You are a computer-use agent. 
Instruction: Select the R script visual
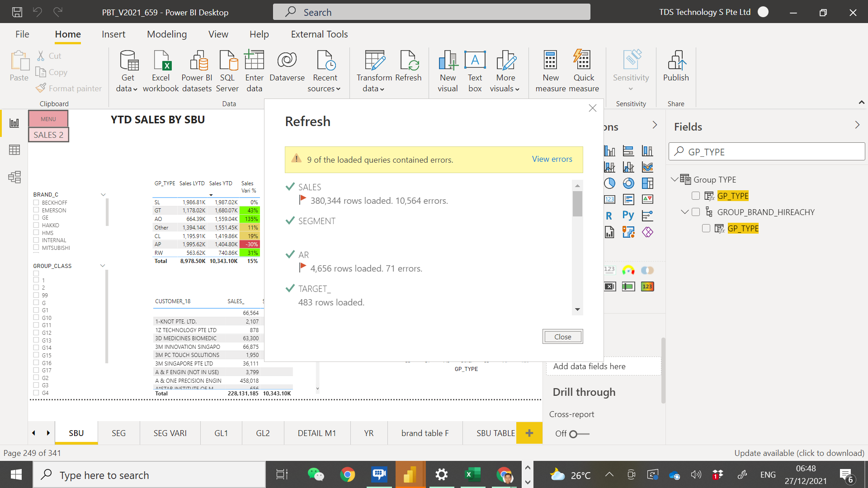(609, 216)
